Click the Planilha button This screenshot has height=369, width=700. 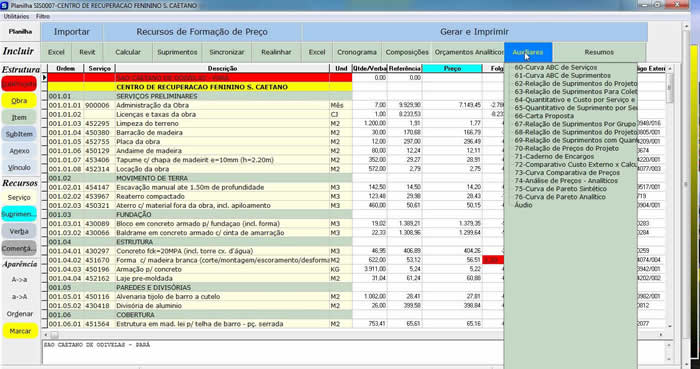pyautogui.click(x=20, y=32)
